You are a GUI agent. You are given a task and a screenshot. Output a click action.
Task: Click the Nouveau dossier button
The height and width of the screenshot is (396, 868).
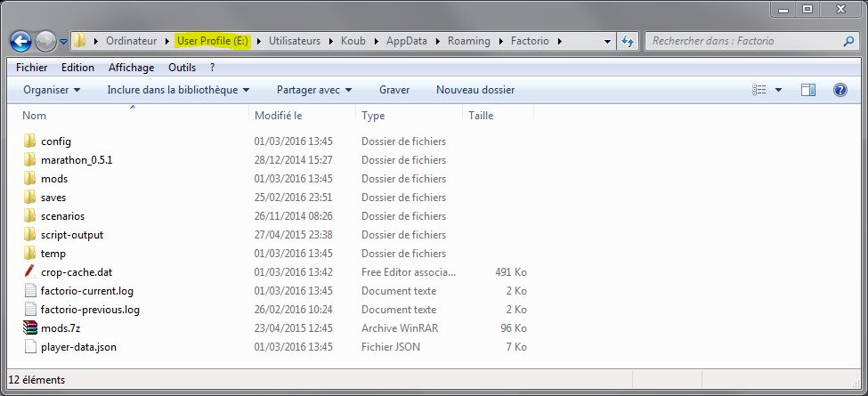(x=475, y=90)
